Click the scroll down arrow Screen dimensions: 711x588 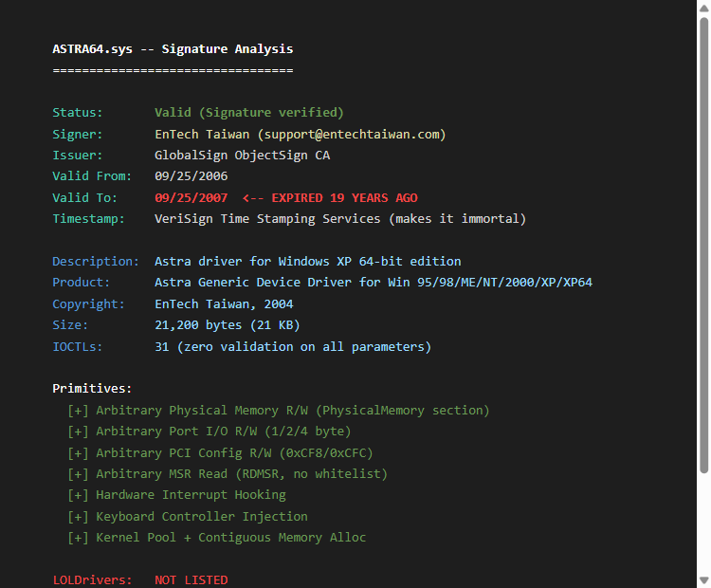click(x=703, y=579)
